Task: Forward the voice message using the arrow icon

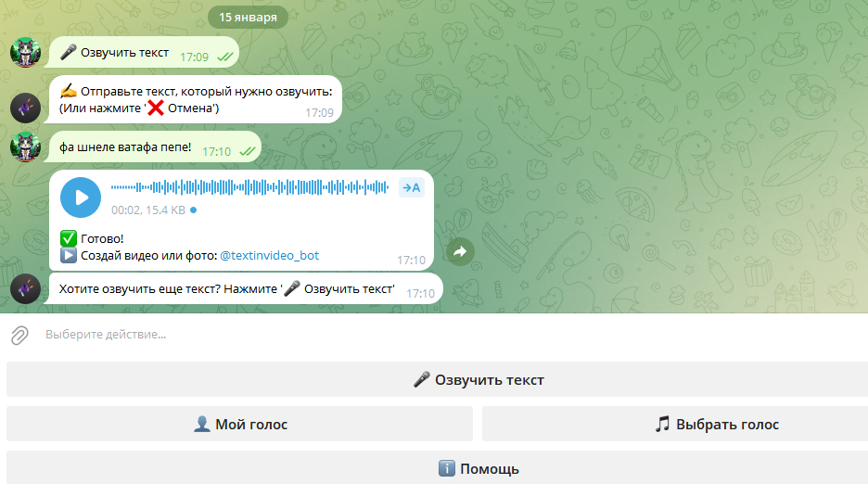Action: [x=460, y=252]
